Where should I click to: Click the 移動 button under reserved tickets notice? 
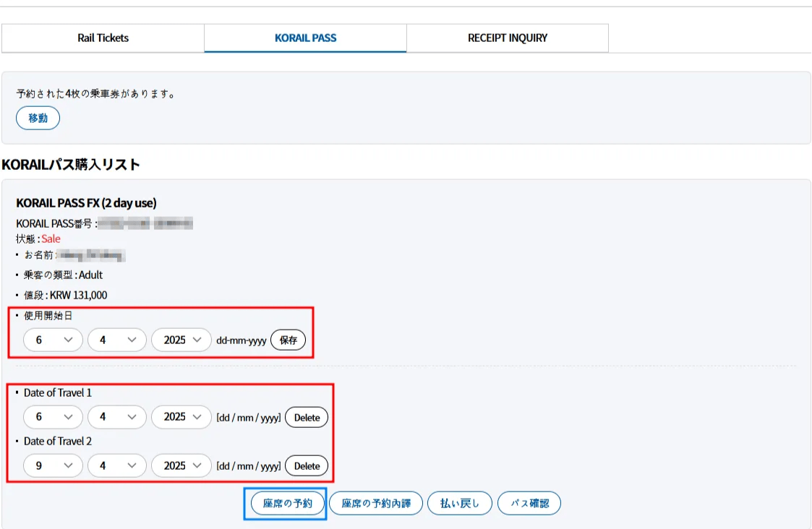pos(38,119)
